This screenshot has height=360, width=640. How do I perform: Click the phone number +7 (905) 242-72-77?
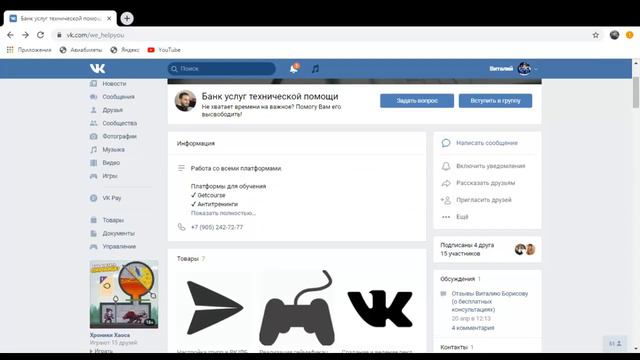coord(217,227)
